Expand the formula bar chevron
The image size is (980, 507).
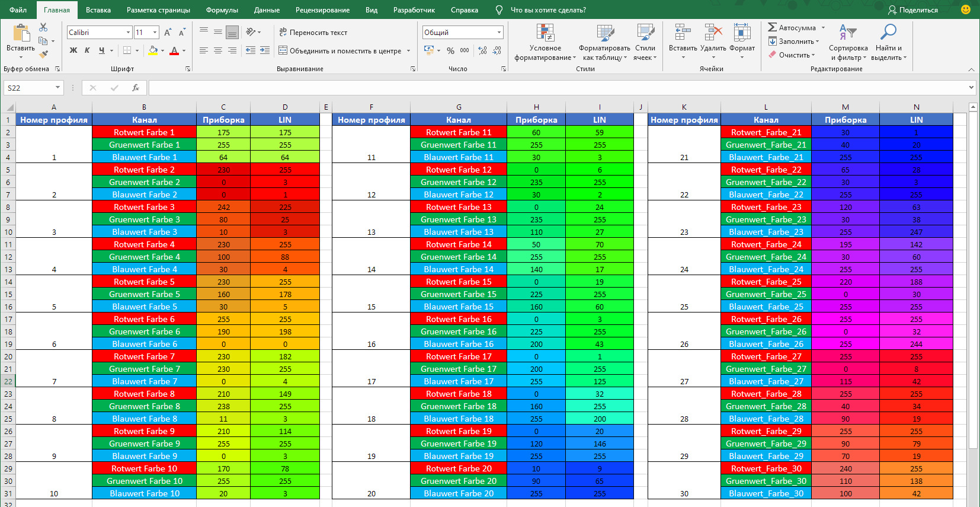click(x=971, y=88)
